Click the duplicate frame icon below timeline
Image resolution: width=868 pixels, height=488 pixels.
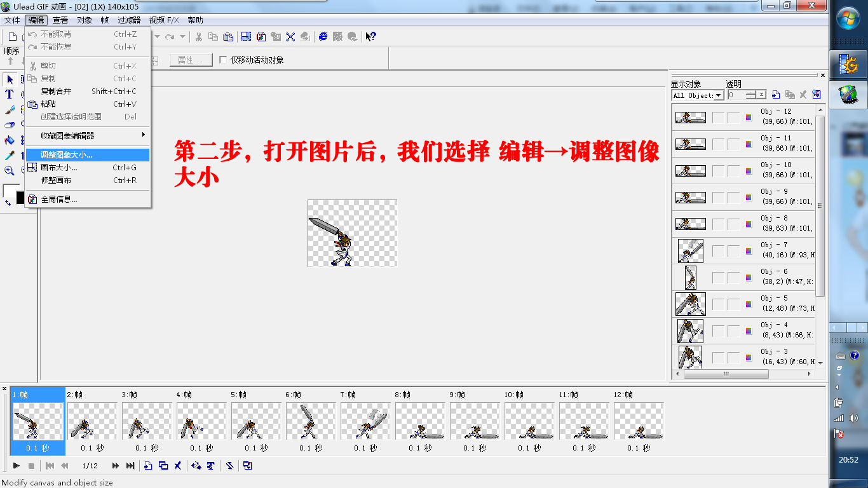(163, 466)
